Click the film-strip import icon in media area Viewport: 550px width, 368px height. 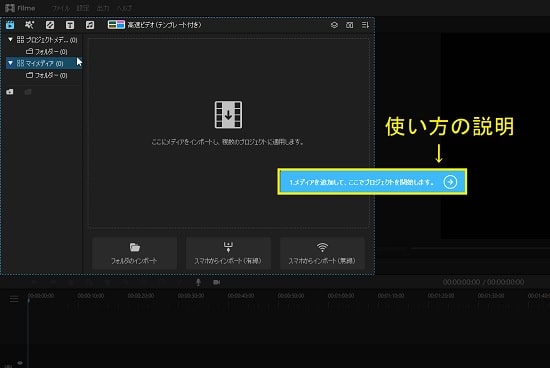228,115
